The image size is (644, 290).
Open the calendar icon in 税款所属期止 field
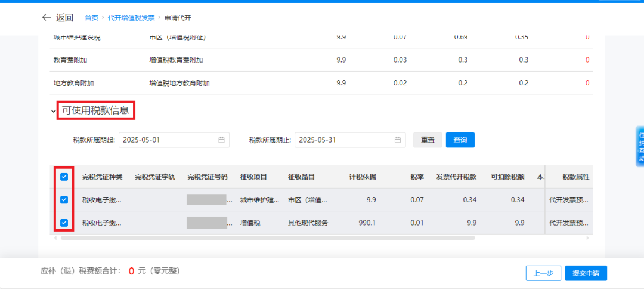click(397, 140)
